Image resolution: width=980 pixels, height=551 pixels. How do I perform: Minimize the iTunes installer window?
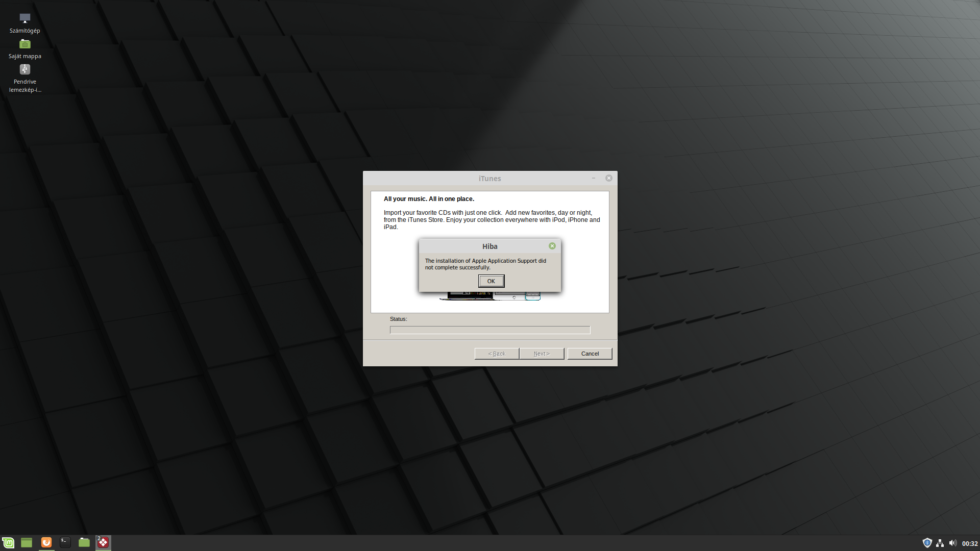pyautogui.click(x=594, y=178)
